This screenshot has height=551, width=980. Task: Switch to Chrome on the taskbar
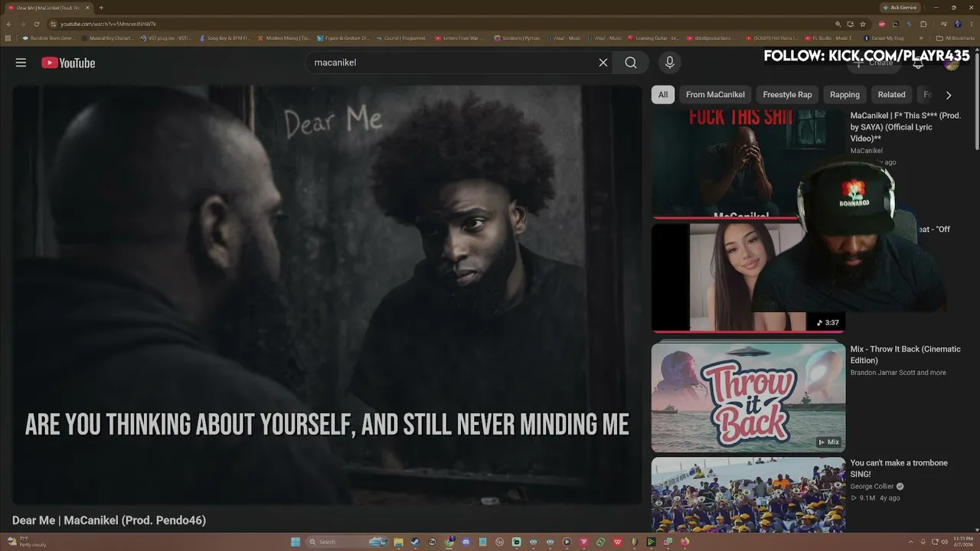click(x=449, y=542)
